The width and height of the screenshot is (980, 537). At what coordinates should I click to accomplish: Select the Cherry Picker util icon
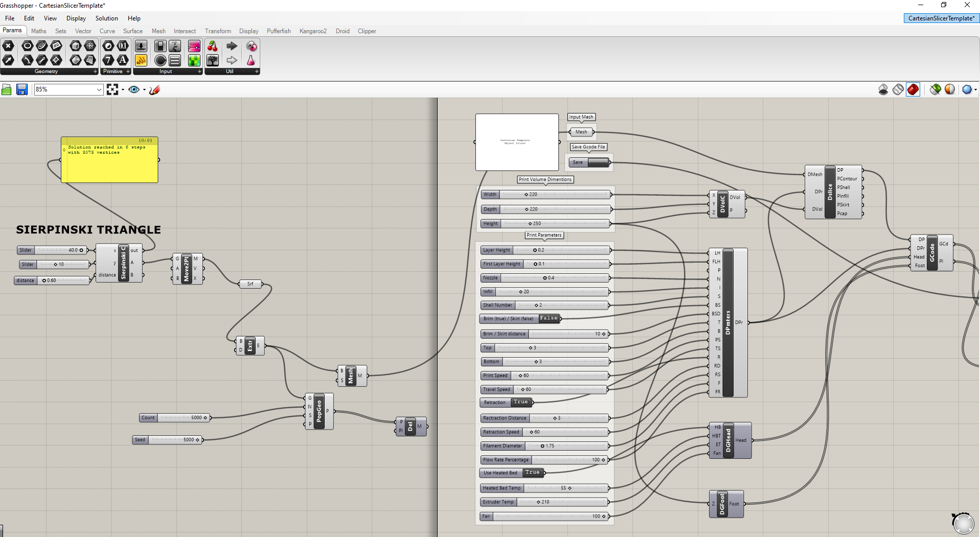click(x=213, y=46)
